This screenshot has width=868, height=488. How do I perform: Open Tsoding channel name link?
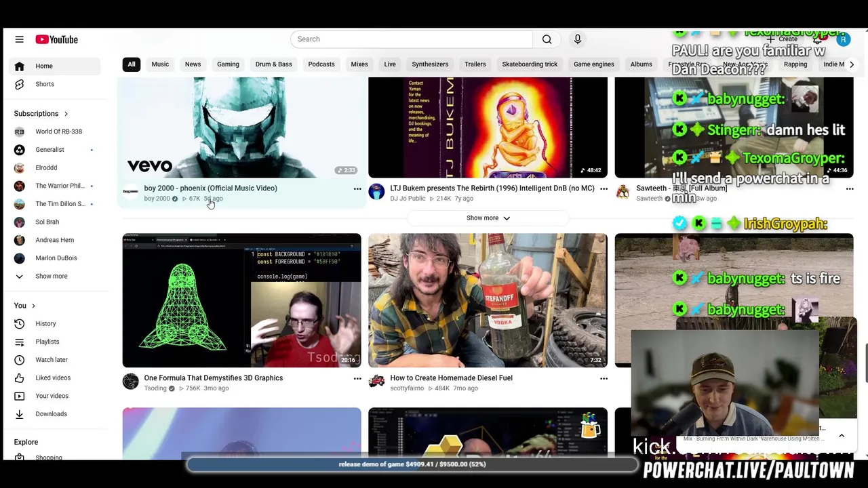click(x=155, y=388)
